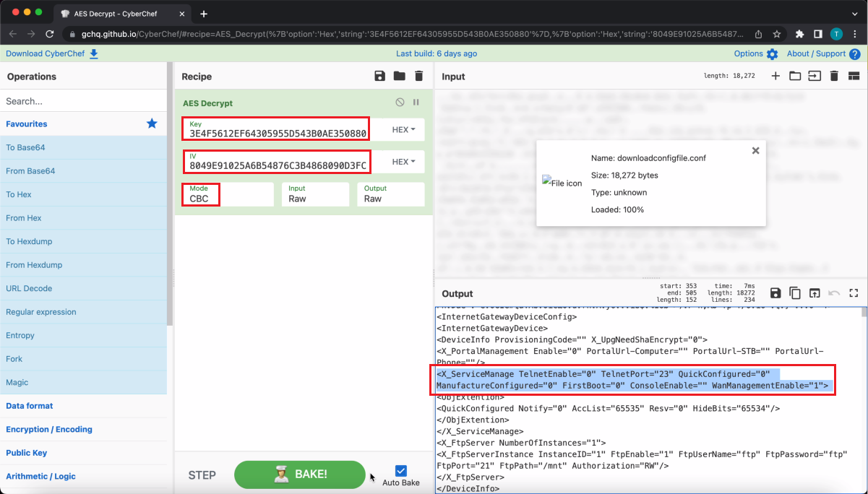The width and height of the screenshot is (868, 494).
Task: Focus the operations Search box
Action: pyautogui.click(x=83, y=101)
